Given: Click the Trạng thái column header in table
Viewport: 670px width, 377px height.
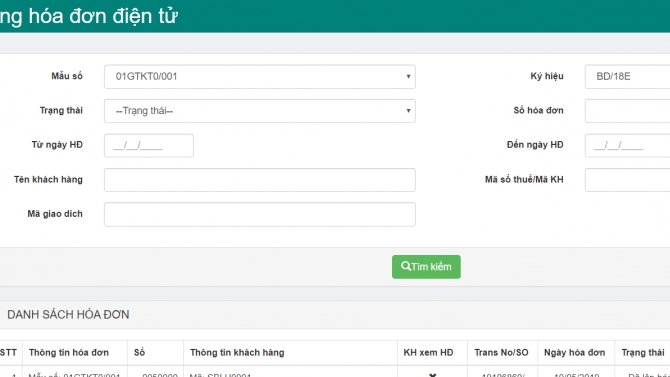Looking at the screenshot, I should [643, 353].
